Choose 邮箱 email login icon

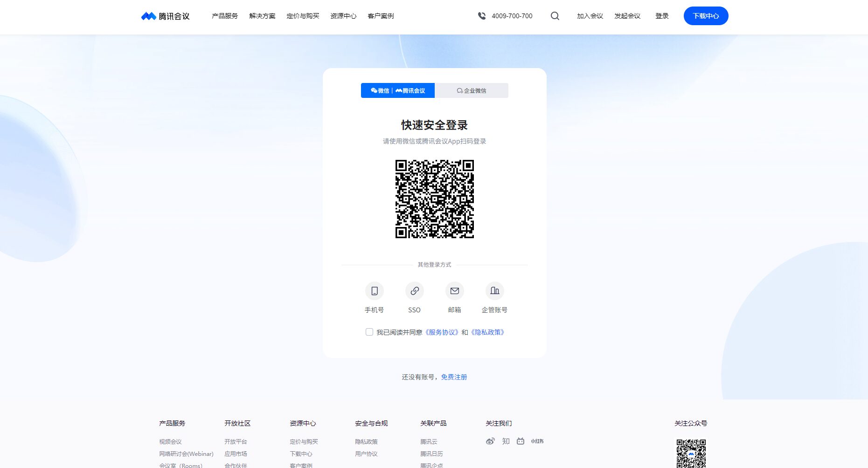tap(454, 291)
